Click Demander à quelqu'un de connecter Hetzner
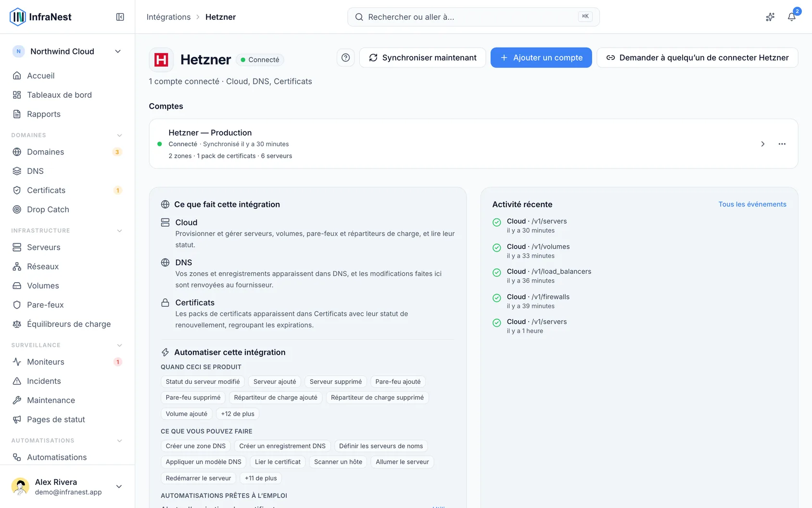Screen dimensions: 812x508 coord(698,58)
